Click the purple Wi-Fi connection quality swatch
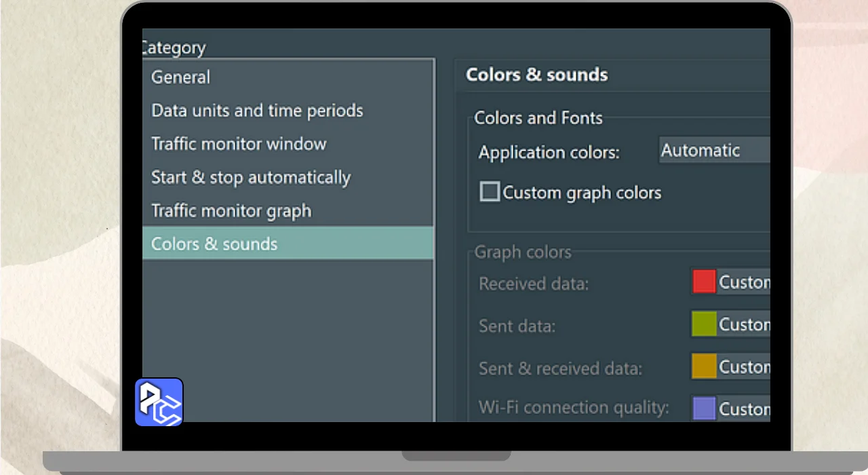The width and height of the screenshot is (868, 475). click(704, 408)
